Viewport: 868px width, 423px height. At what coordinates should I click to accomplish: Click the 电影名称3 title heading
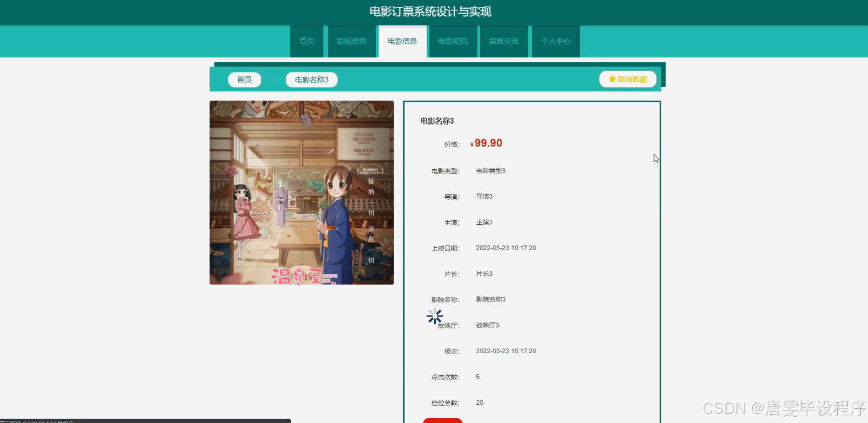(x=437, y=121)
